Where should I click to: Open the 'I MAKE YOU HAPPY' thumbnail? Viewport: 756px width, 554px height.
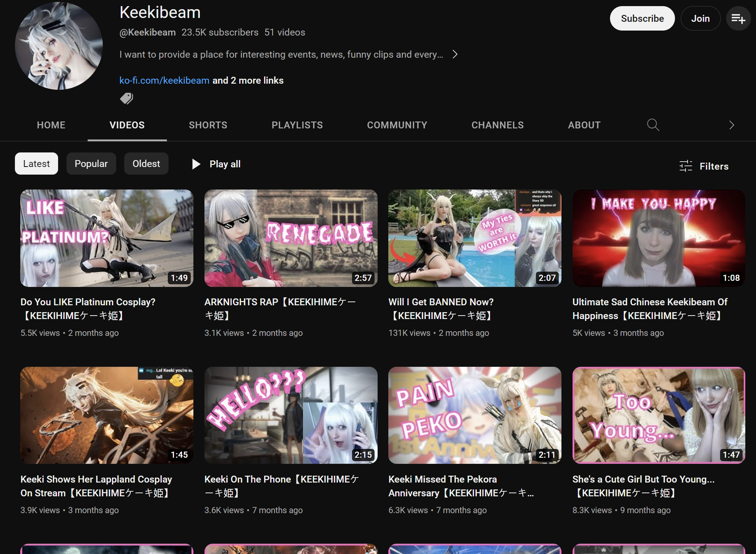(659, 238)
